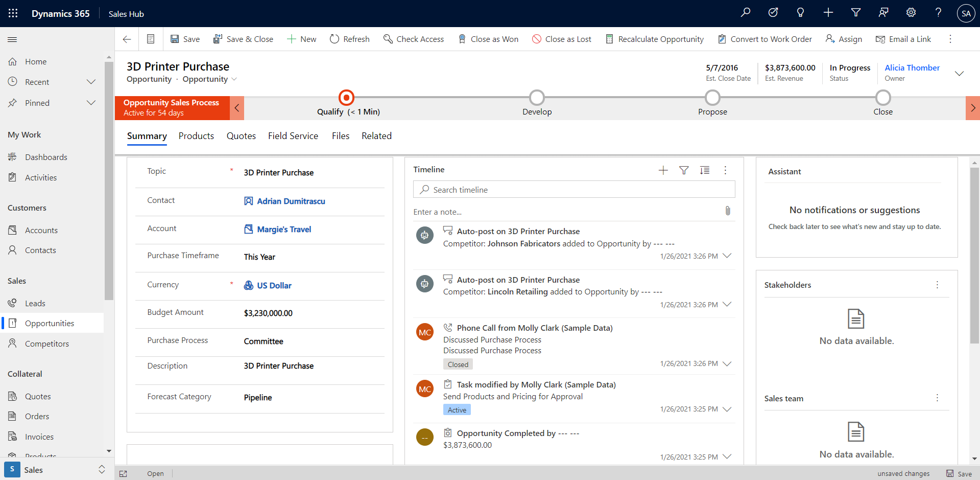Click the Save button in footer
980x480 pixels.
click(x=959, y=473)
